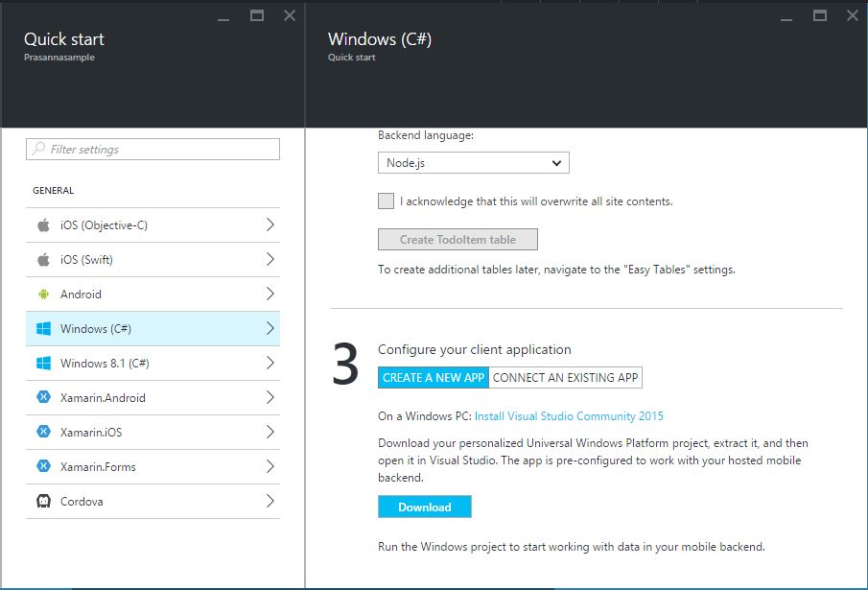This screenshot has height=590, width=868.
Task: Click the green Android robot icon
Action: point(43,295)
